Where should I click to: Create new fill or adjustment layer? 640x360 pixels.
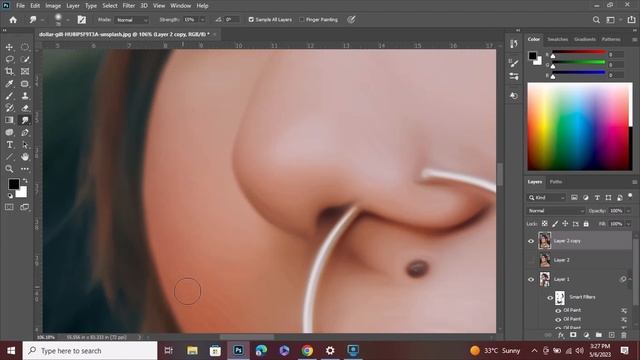pos(586,335)
